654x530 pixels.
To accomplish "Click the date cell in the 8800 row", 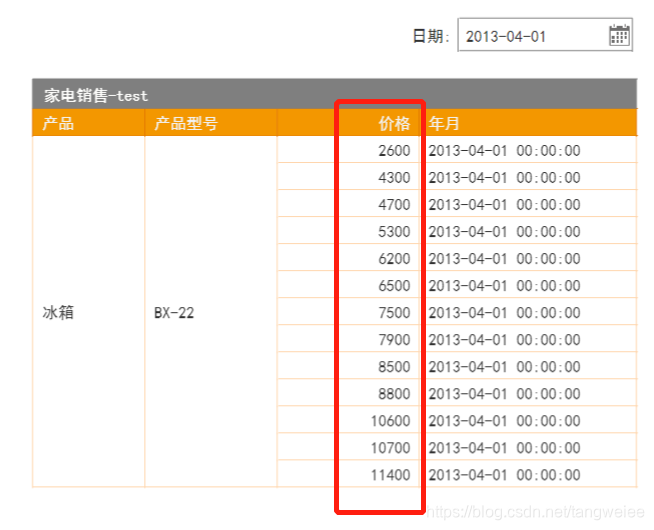I will point(528,394).
